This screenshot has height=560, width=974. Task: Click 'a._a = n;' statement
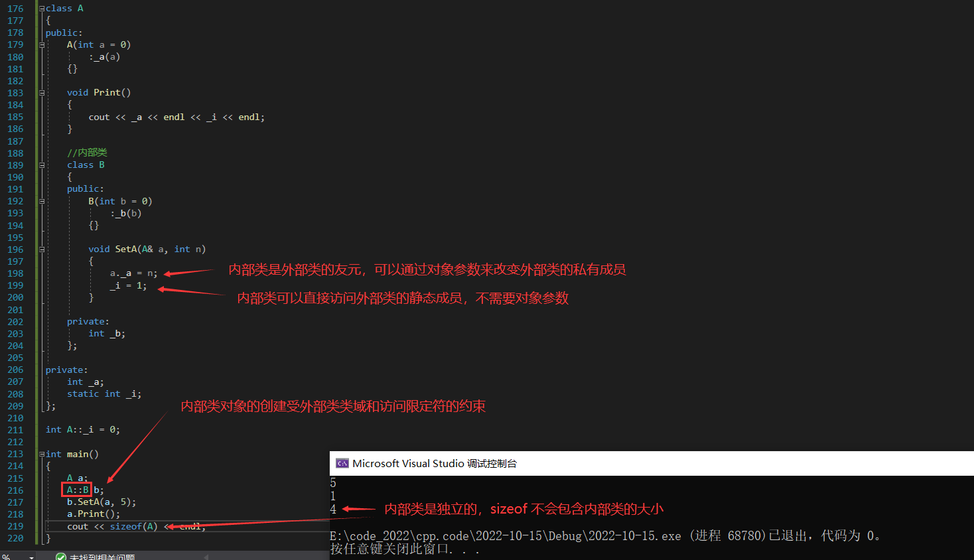click(x=134, y=273)
